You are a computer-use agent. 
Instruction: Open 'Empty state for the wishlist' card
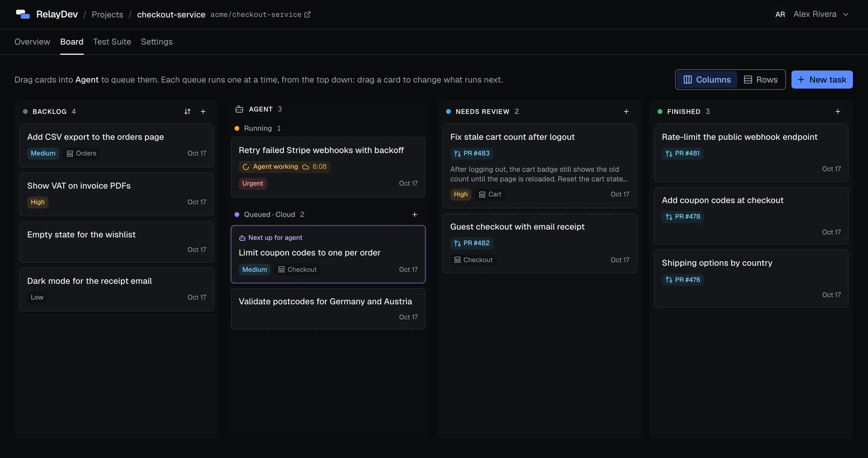coord(117,242)
